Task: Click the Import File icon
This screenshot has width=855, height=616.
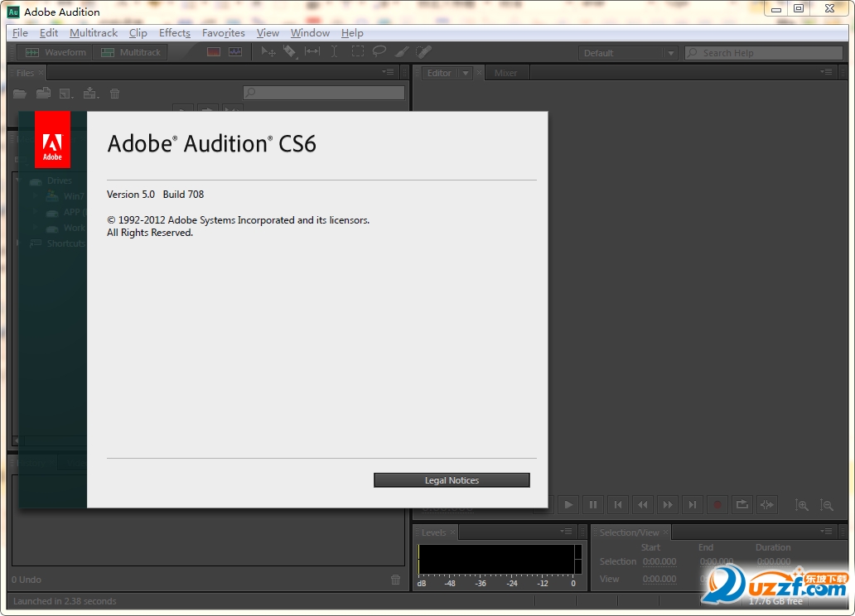Action: click(x=44, y=94)
